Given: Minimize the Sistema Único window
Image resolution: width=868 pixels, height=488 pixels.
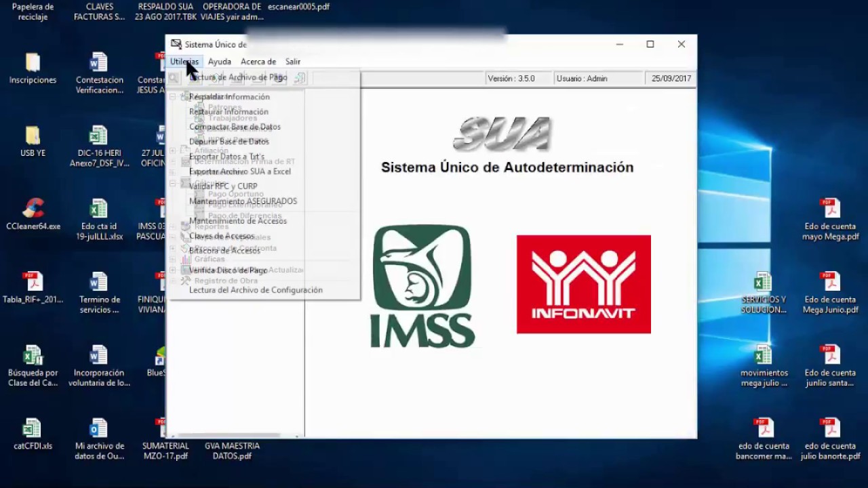Looking at the screenshot, I should tap(620, 45).
